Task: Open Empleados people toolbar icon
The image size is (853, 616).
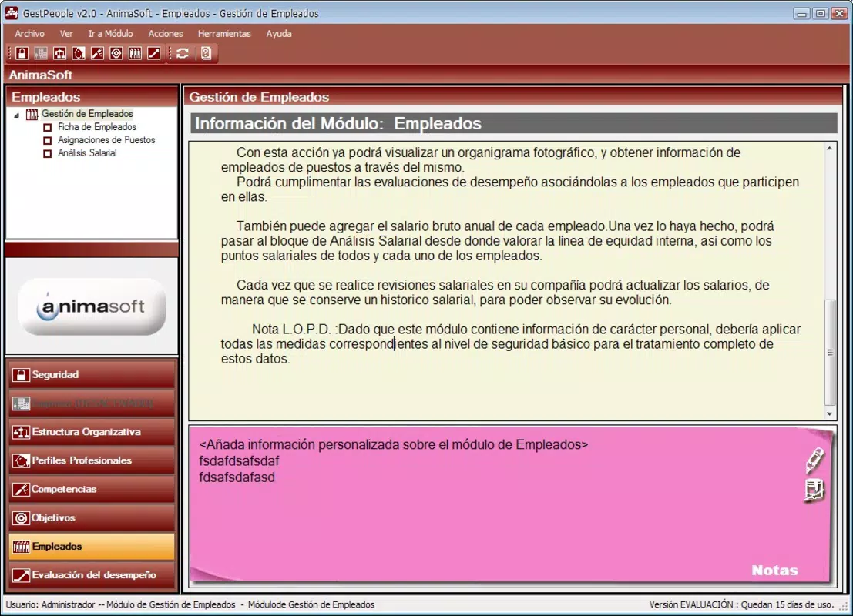Action: 135,53
